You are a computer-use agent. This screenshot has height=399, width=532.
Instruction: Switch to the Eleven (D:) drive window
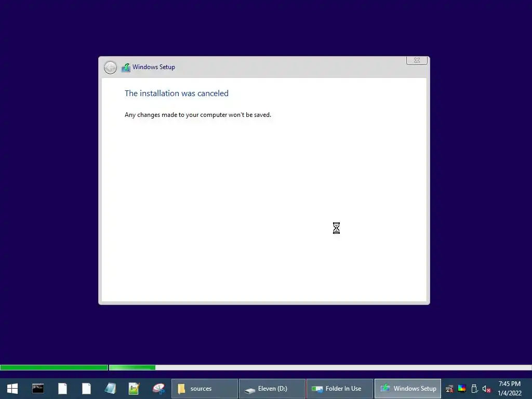click(x=272, y=389)
